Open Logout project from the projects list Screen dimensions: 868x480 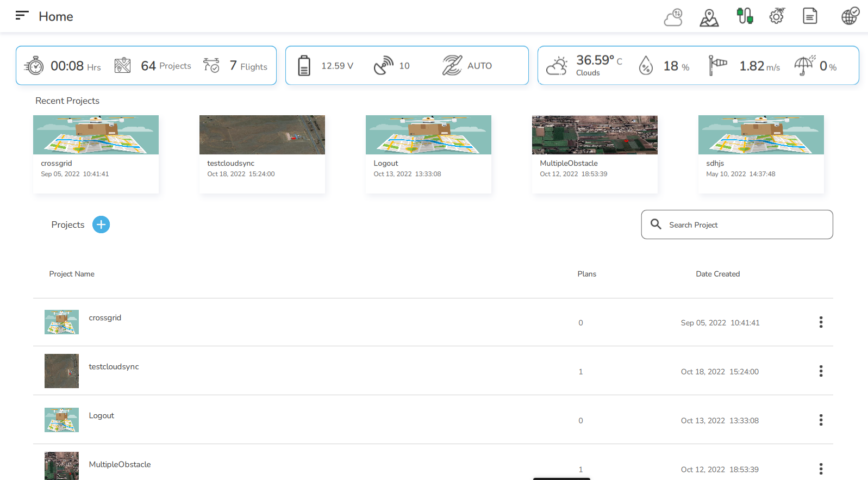click(x=102, y=416)
